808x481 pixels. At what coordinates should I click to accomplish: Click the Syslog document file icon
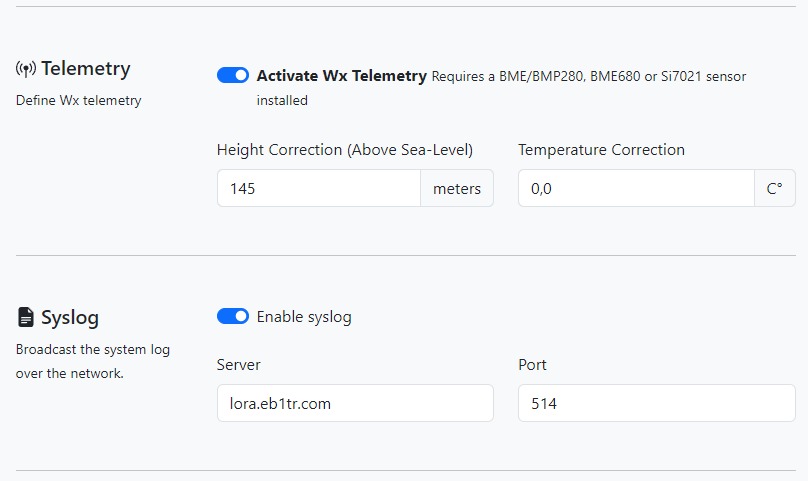tap(25, 318)
